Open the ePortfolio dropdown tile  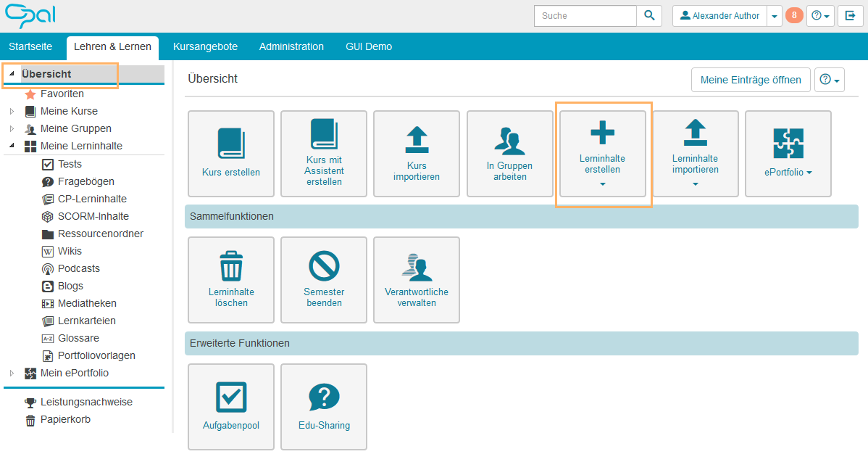[x=788, y=154]
